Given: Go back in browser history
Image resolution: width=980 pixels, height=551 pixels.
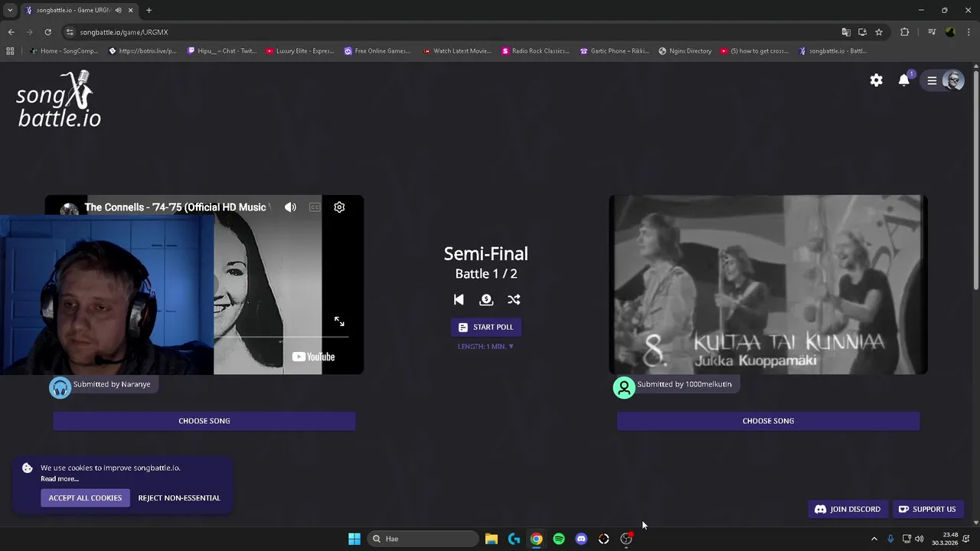Looking at the screenshot, I should [x=11, y=32].
